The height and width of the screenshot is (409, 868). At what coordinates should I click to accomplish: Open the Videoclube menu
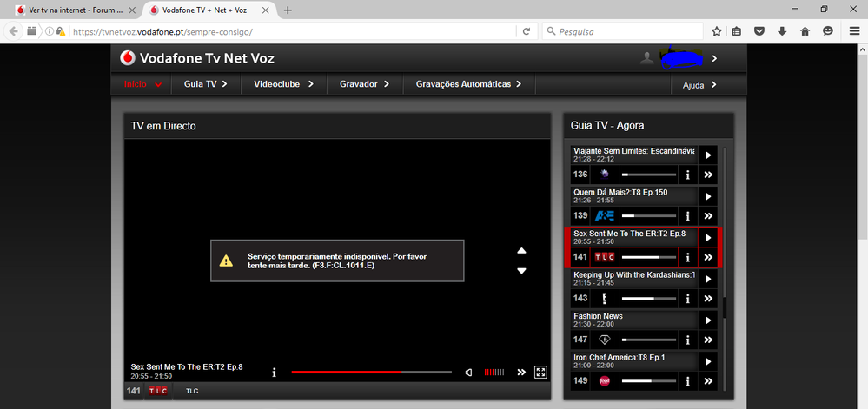(282, 84)
